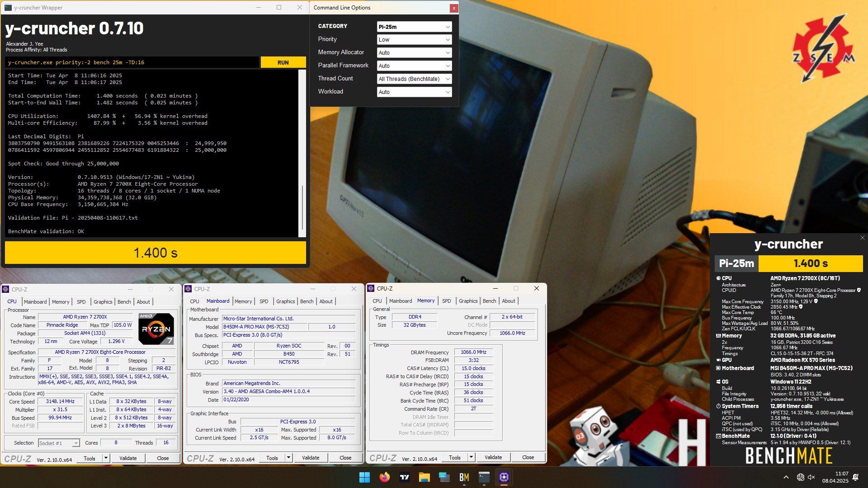Run the y-cruncher benchmark
This screenshot has height=488, width=868.
tap(283, 62)
